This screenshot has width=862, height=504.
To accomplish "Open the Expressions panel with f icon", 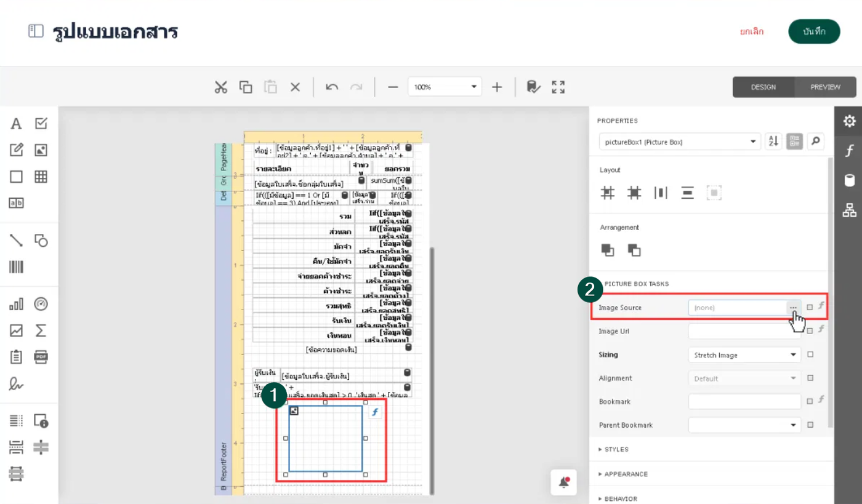I will (849, 151).
